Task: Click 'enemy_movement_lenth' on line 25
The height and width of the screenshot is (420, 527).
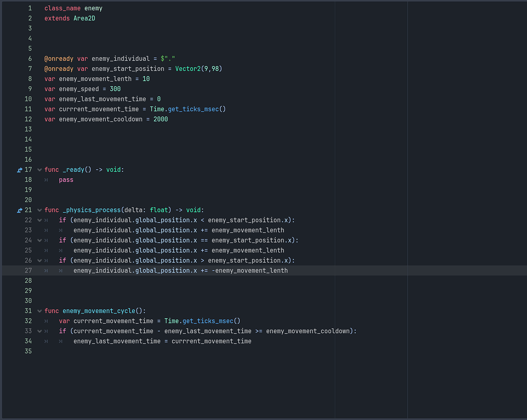Action: [x=248, y=250]
